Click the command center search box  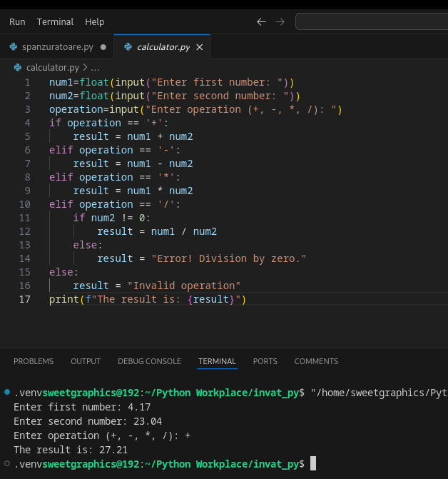click(x=372, y=21)
